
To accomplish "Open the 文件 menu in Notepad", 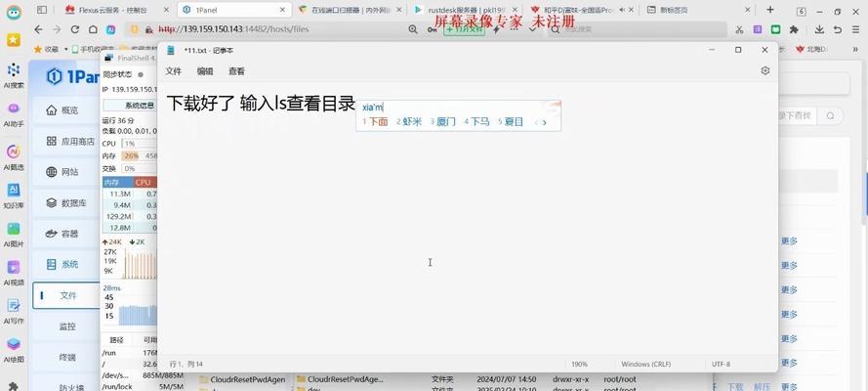I will 173,71.
